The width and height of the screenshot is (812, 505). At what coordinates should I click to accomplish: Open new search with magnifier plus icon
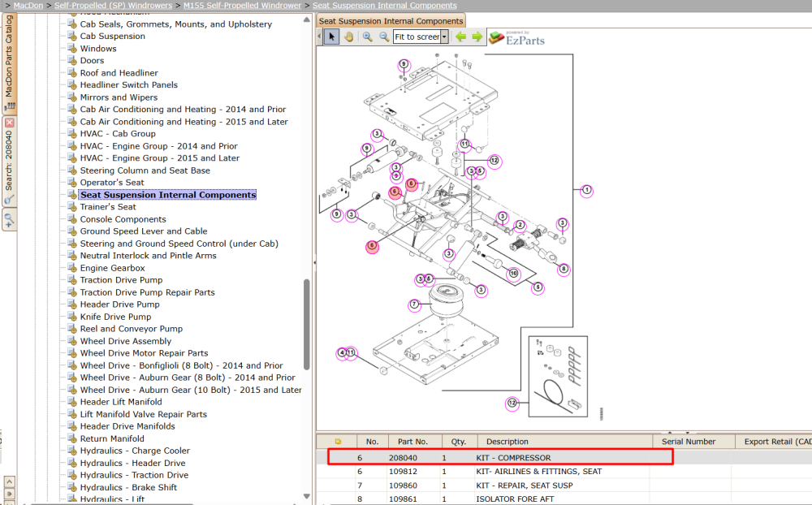[x=9, y=220]
